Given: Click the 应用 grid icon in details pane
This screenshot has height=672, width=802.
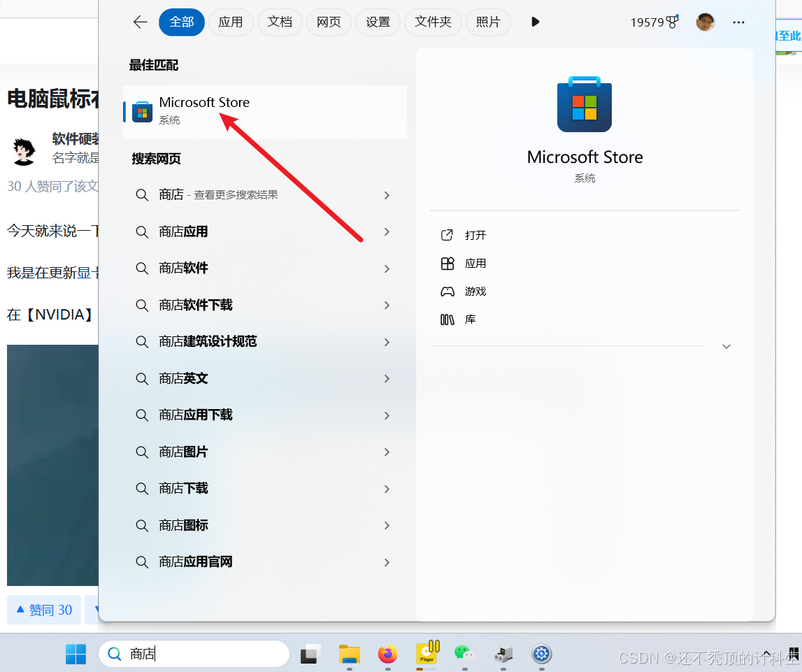Looking at the screenshot, I should tap(447, 264).
